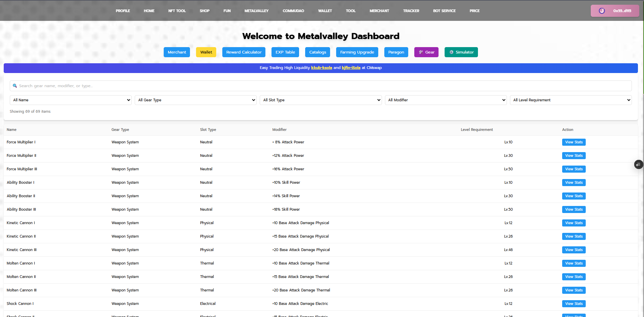Viewport: 644px width, 317px height.
Task: Expand the All Gear Type filter
Action: click(x=195, y=100)
